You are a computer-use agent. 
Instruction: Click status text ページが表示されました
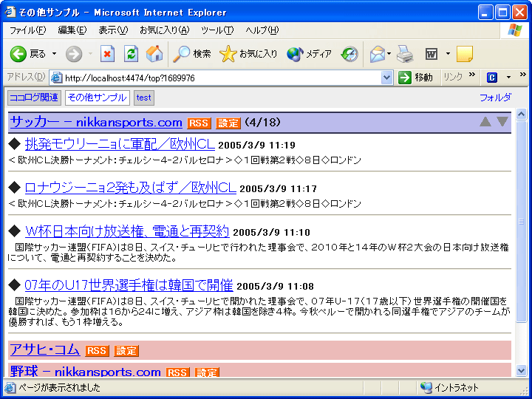click(x=59, y=387)
